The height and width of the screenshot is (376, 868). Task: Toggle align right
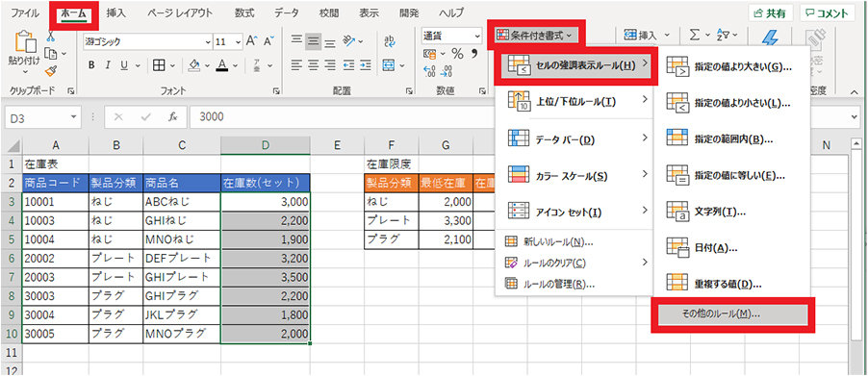330,65
